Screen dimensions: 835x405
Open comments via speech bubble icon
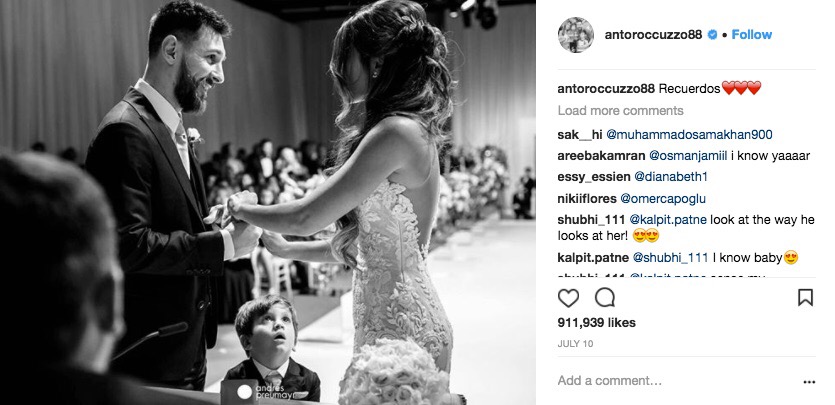coord(605,297)
